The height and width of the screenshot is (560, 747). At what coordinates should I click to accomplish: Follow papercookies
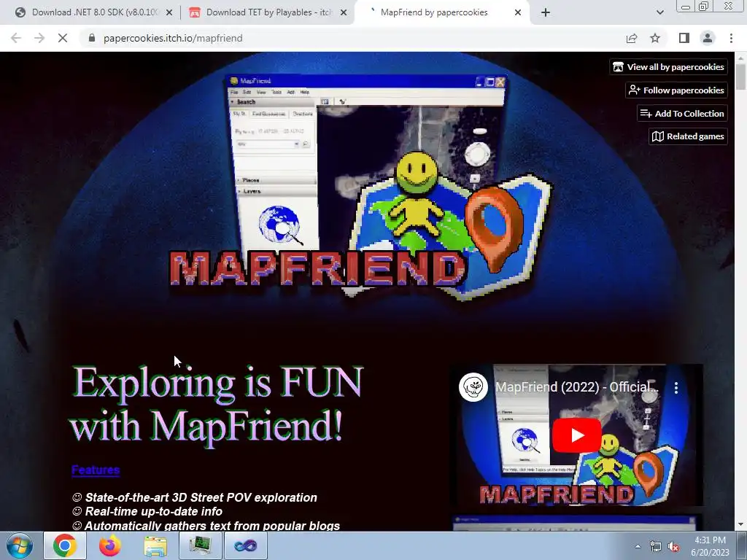676,90
